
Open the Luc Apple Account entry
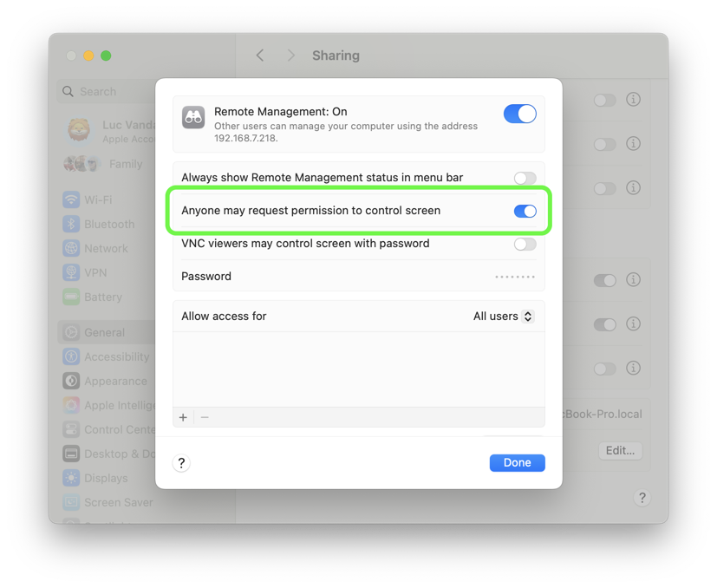click(x=110, y=131)
